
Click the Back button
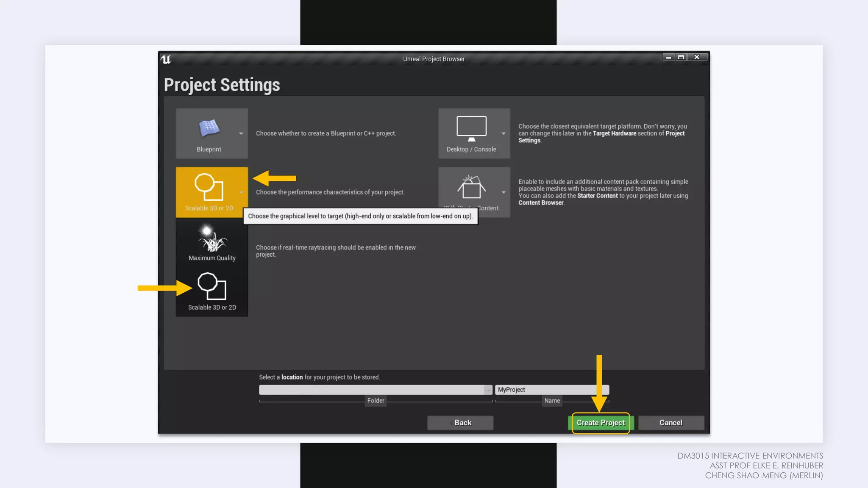point(460,423)
